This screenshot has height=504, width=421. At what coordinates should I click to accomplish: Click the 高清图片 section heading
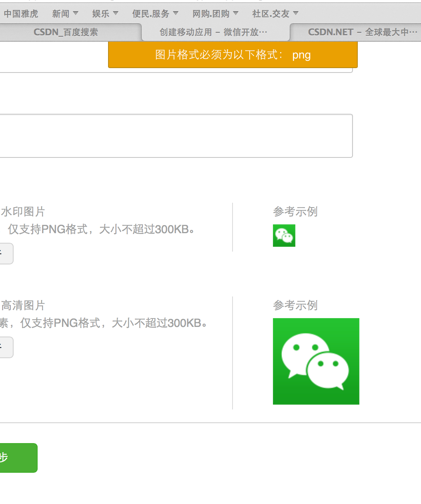(23, 305)
